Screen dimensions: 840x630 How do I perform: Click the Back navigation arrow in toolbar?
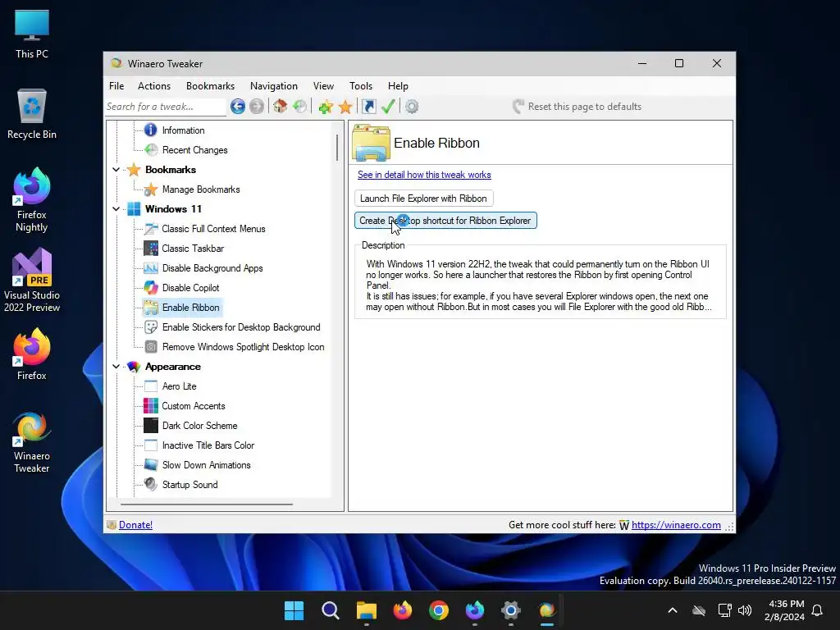click(238, 106)
